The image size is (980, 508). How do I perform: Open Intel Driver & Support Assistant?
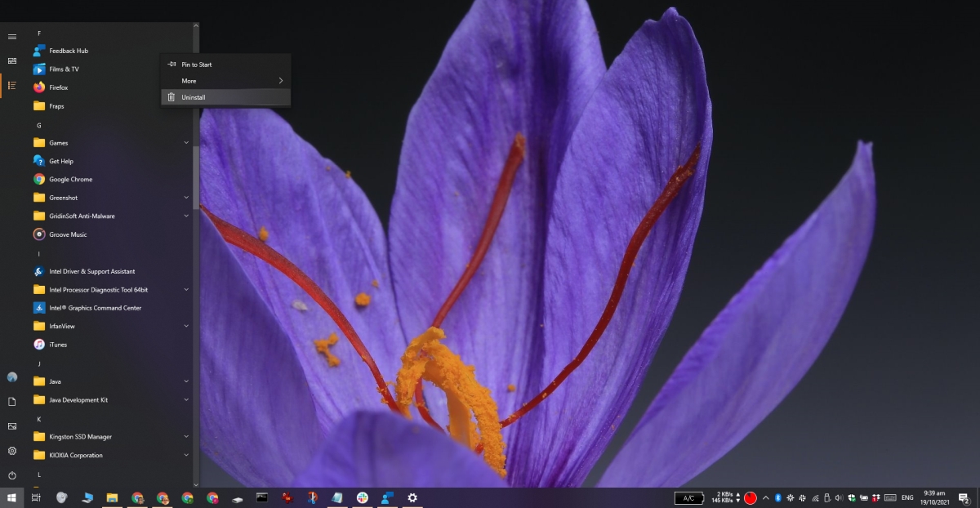[110, 271]
